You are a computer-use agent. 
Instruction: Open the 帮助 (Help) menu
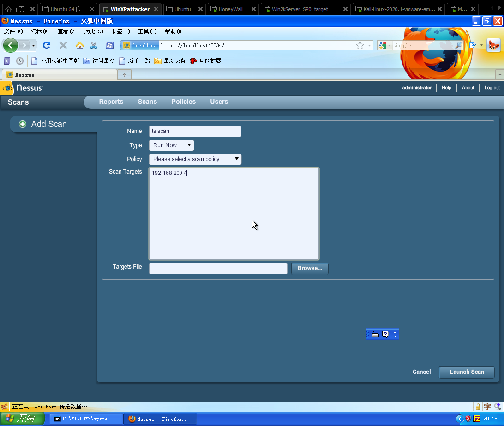click(174, 31)
